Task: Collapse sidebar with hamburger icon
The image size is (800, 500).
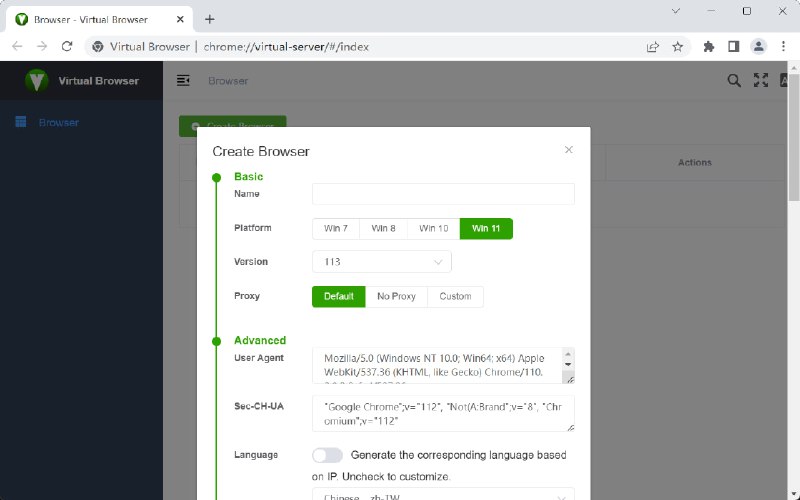Action: (x=183, y=81)
